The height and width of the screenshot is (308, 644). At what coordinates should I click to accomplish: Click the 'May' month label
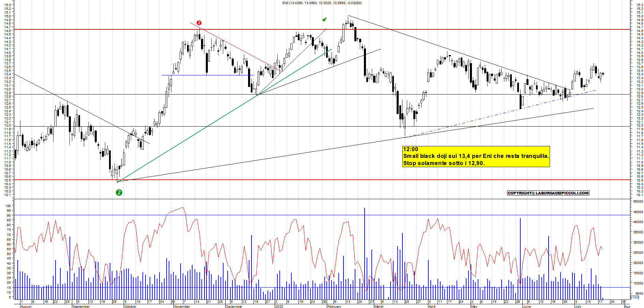pos(474,306)
